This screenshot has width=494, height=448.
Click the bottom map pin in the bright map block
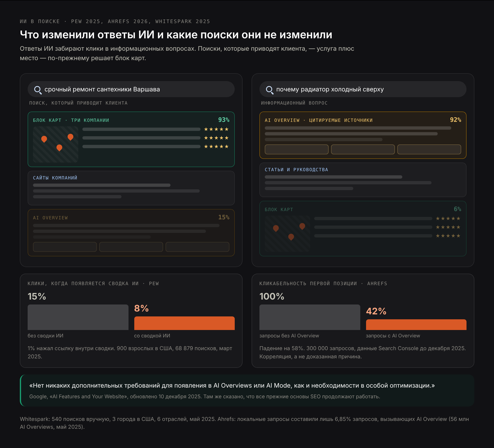tap(59, 148)
